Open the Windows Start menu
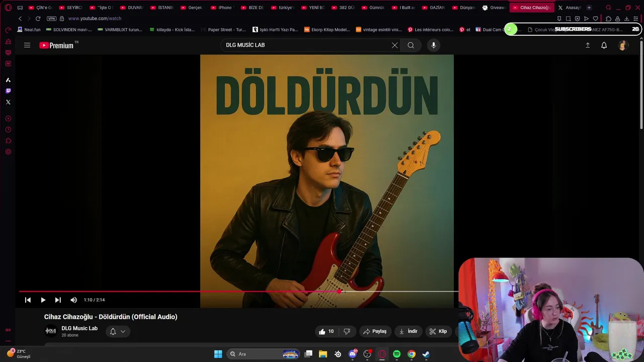This screenshot has width=644, height=362. point(218,354)
